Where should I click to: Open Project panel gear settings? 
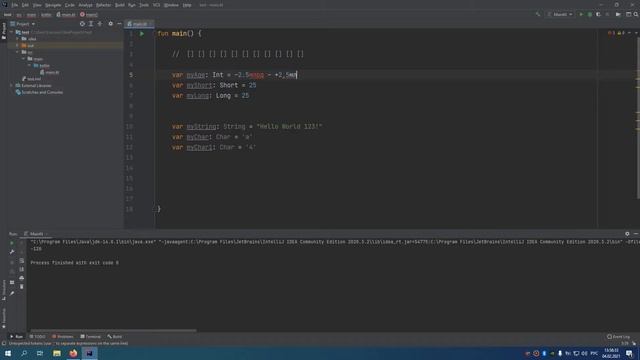(111, 24)
